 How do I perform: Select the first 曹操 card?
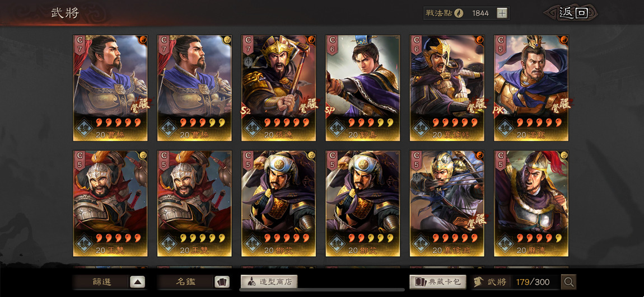pos(110,88)
